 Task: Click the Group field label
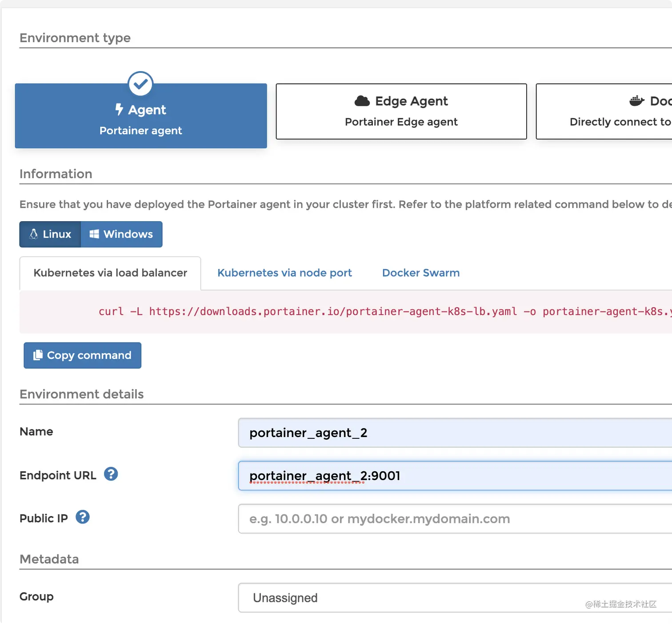[x=36, y=597]
